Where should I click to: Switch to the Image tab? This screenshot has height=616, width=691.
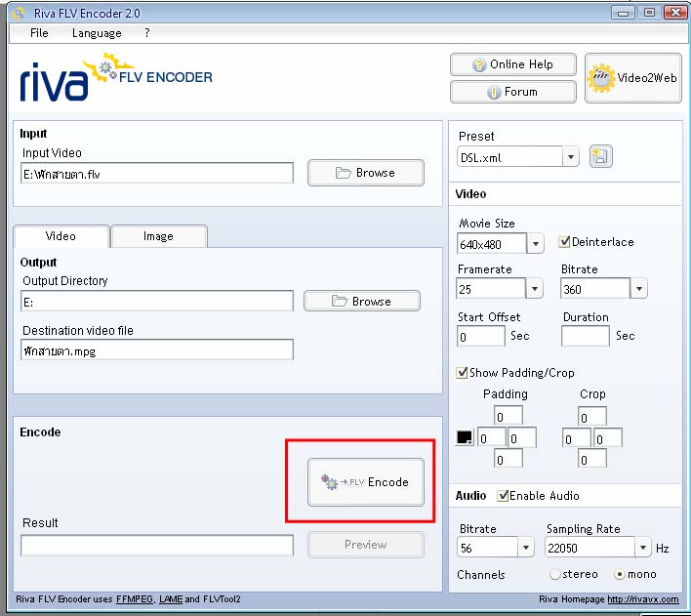coord(159,236)
